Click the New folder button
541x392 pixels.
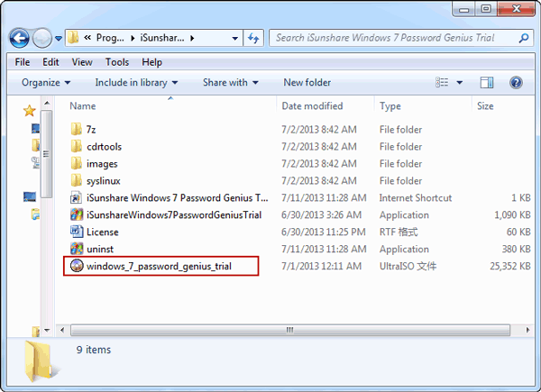pos(307,83)
